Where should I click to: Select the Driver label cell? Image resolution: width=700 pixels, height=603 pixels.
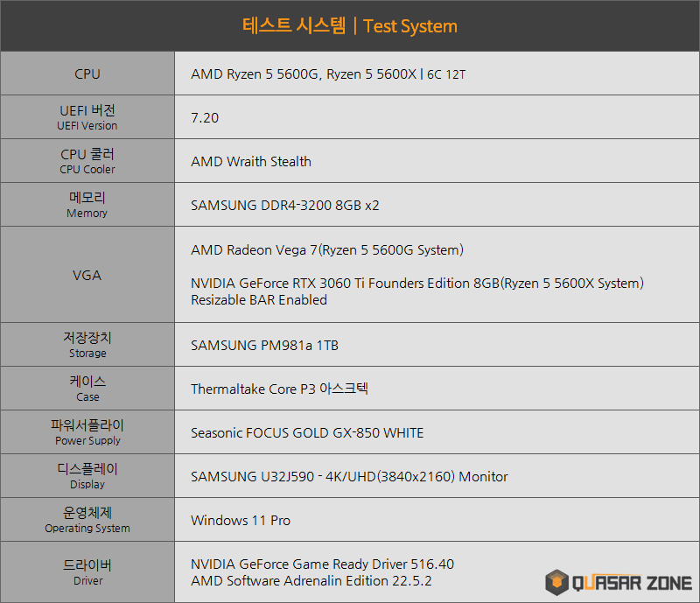coord(87,572)
